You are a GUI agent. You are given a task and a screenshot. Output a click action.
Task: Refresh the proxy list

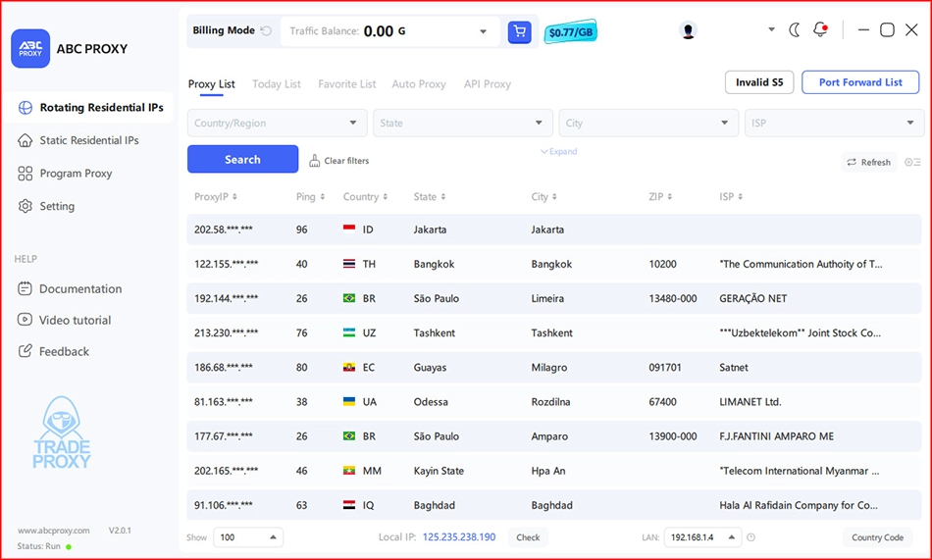coord(869,162)
